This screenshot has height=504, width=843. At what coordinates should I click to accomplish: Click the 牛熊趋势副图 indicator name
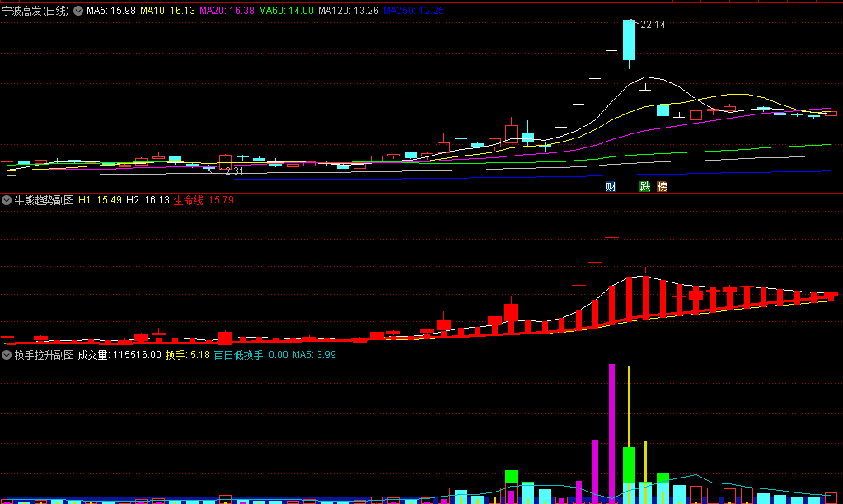44,200
